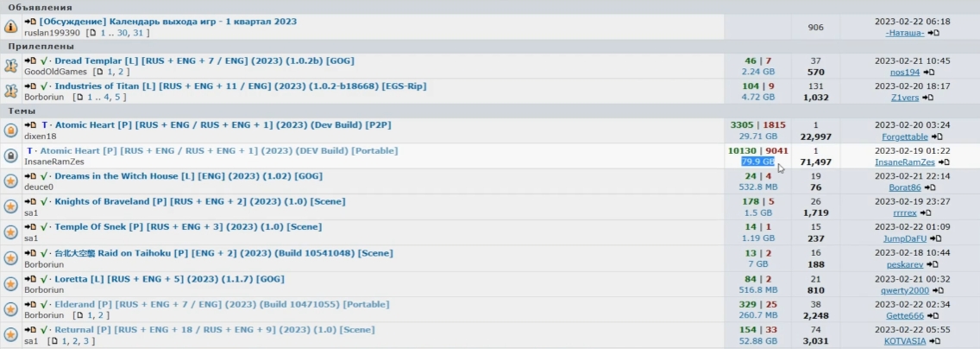Open the Knights of Braveland topic

pyautogui.click(x=199, y=201)
